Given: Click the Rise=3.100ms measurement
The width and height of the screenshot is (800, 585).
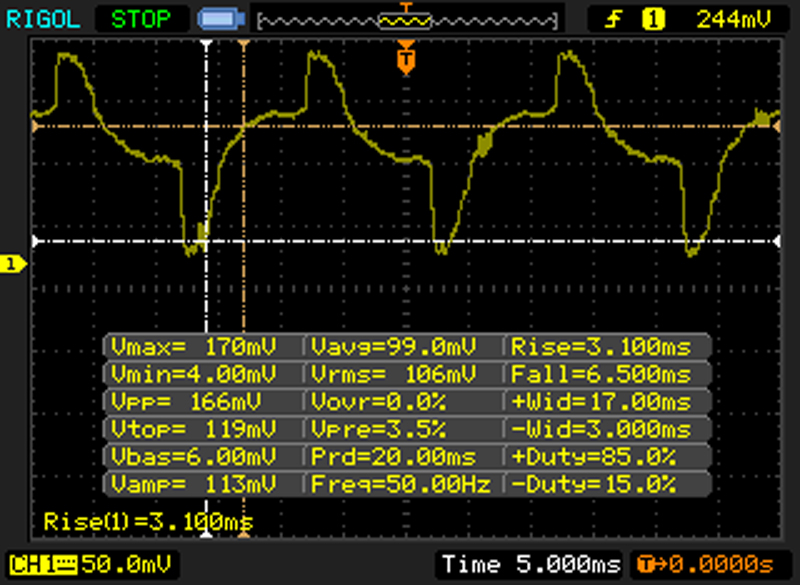Looking at the screenshot, I should click(601, 347).
